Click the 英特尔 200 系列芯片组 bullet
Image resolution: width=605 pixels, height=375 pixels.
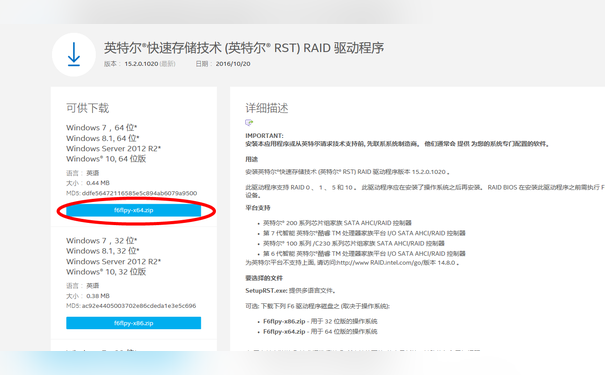[x=337, y=223]
